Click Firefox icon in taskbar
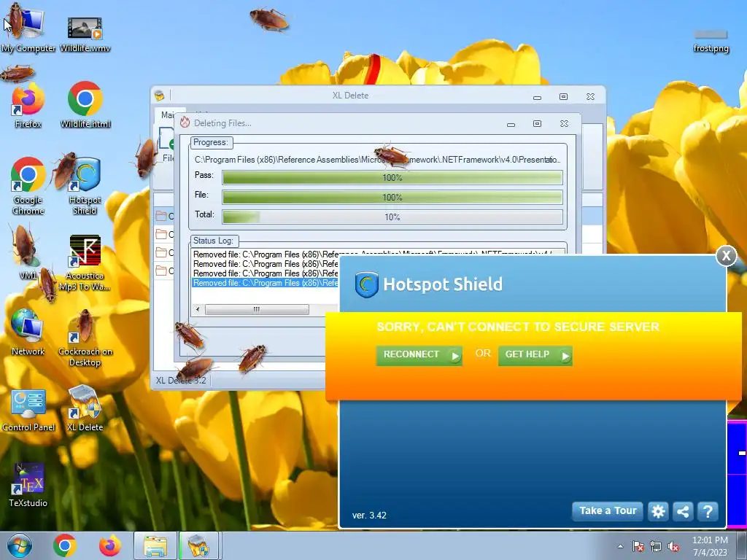The image size is (747, 560). point(109,545)
